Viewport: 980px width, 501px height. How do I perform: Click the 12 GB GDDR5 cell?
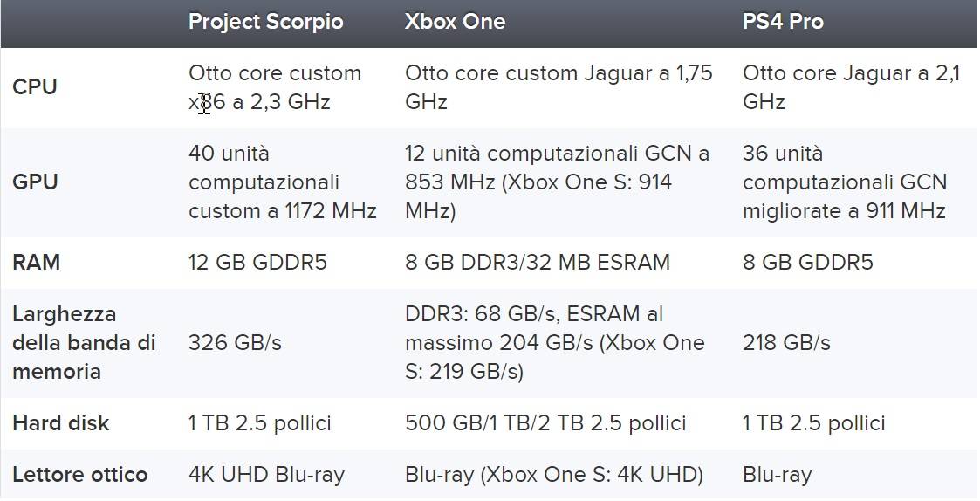(258, 262)
